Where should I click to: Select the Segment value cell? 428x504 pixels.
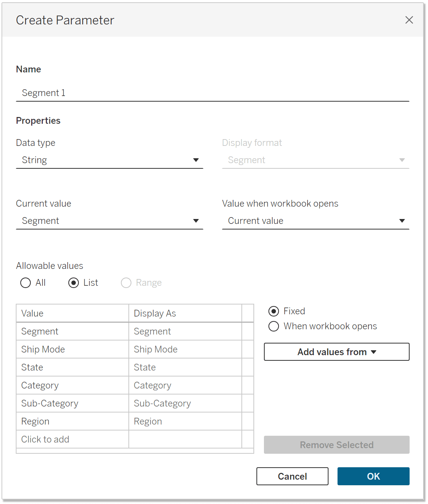(72, 331)
